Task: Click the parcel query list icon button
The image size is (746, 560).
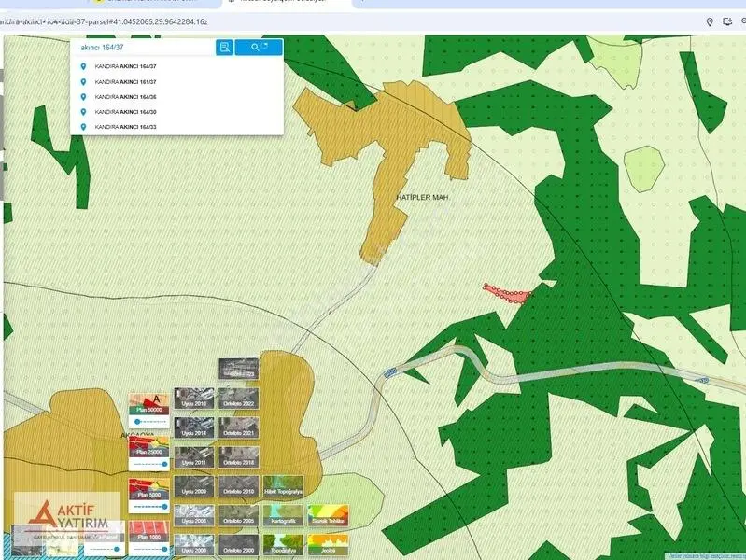Action: pyautogui.click(x=225, y=47)
